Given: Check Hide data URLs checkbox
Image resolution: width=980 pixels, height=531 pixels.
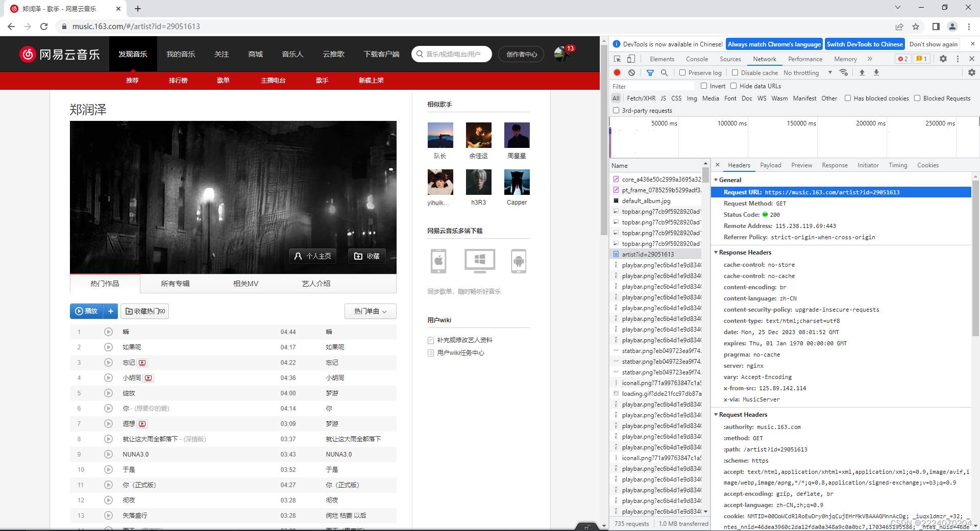Looking at the screenshot, I should click(x=733, y=86).
